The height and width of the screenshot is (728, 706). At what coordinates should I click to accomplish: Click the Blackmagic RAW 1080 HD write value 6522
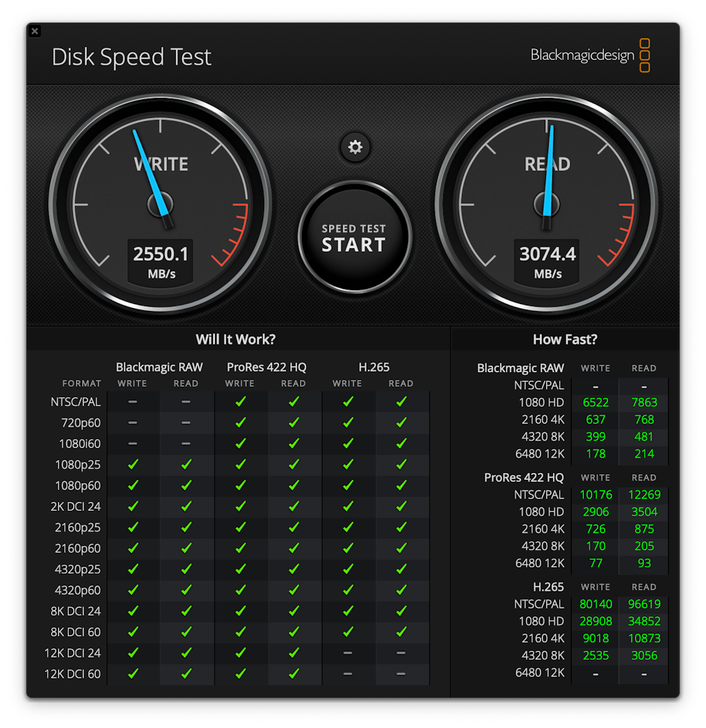click(595, 403)
